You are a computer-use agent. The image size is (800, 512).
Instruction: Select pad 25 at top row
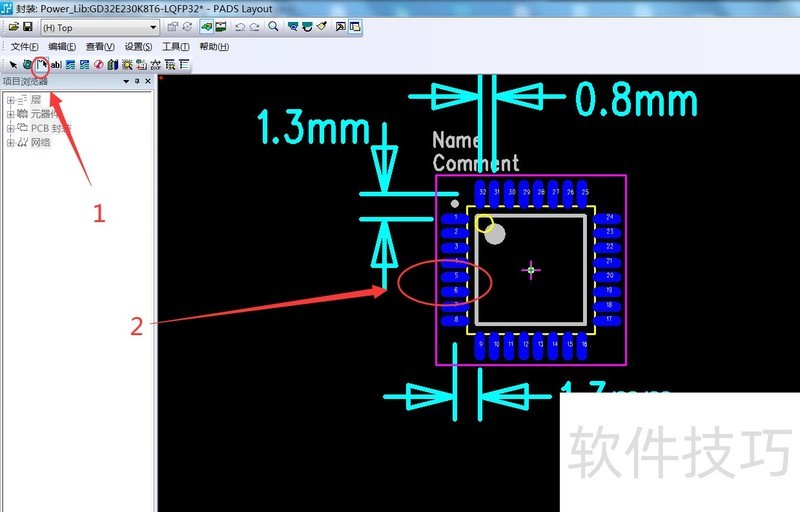tap(583, 193)
